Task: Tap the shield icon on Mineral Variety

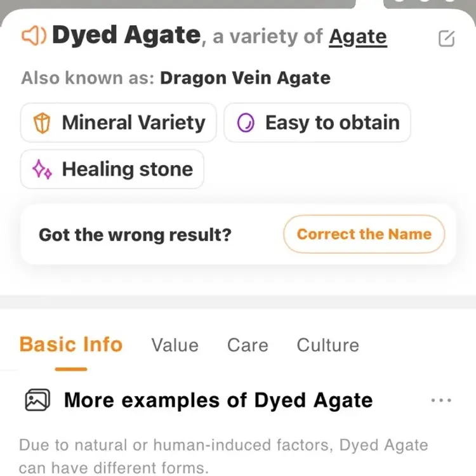Action: 42,123
